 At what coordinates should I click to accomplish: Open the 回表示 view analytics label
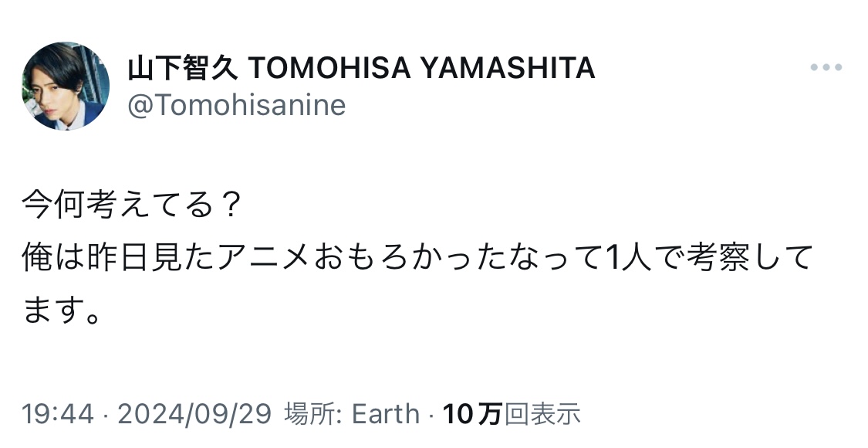(542, 414)
